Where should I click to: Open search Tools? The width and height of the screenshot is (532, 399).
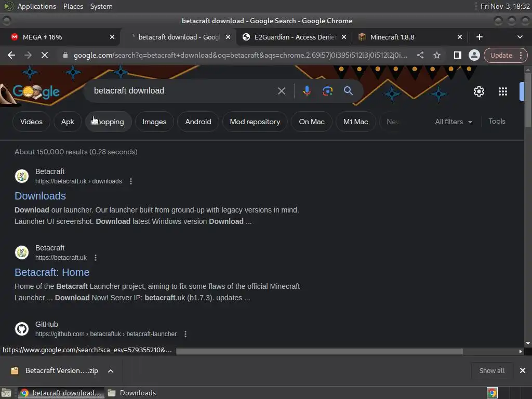[x=497, y=122]
